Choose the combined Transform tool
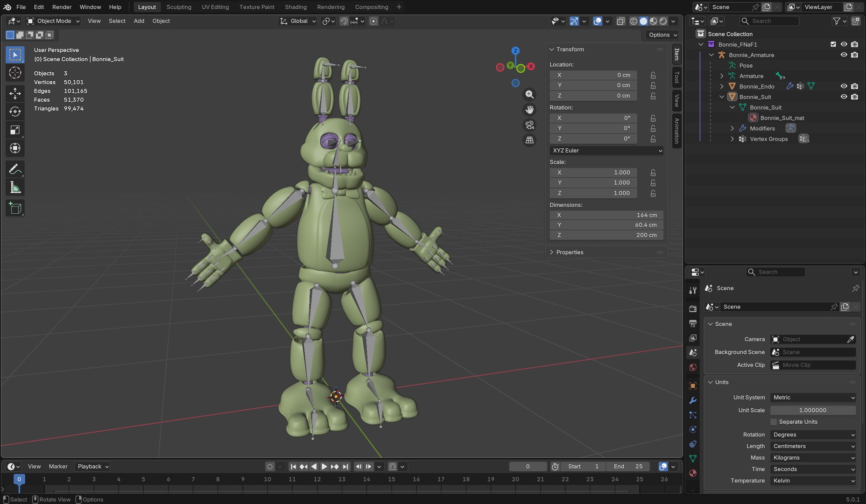Image resolution: width=866 pixels, height=504 pixels. 15,148
